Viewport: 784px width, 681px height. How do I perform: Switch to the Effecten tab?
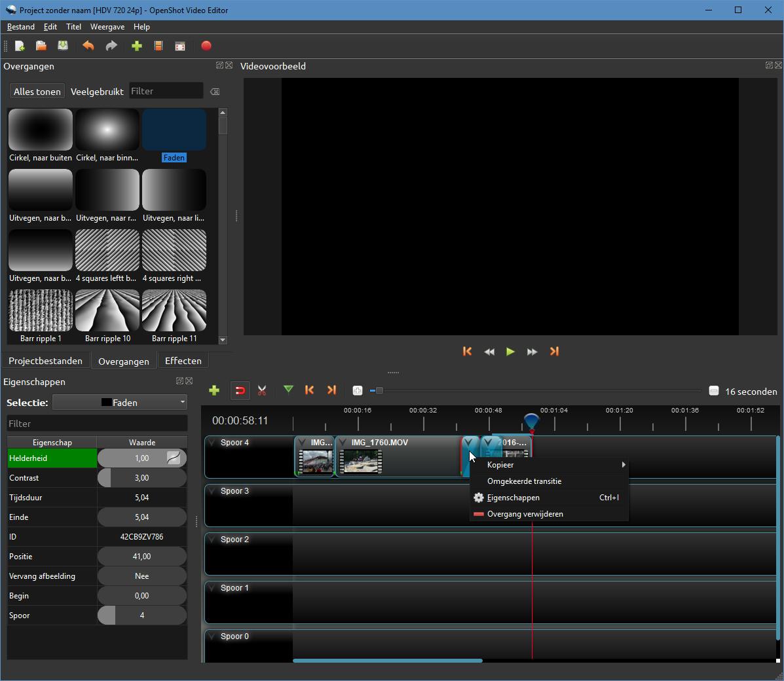[x=183, y=361]
